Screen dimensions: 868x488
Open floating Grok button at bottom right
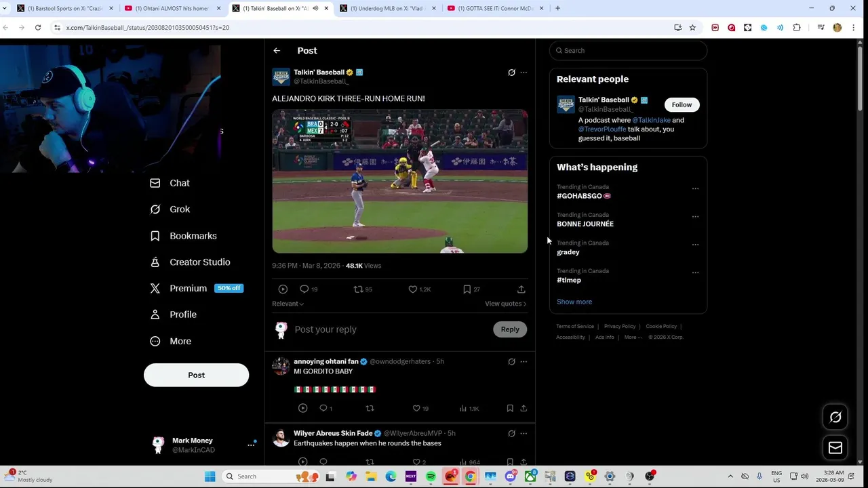(x=835, y=418)
